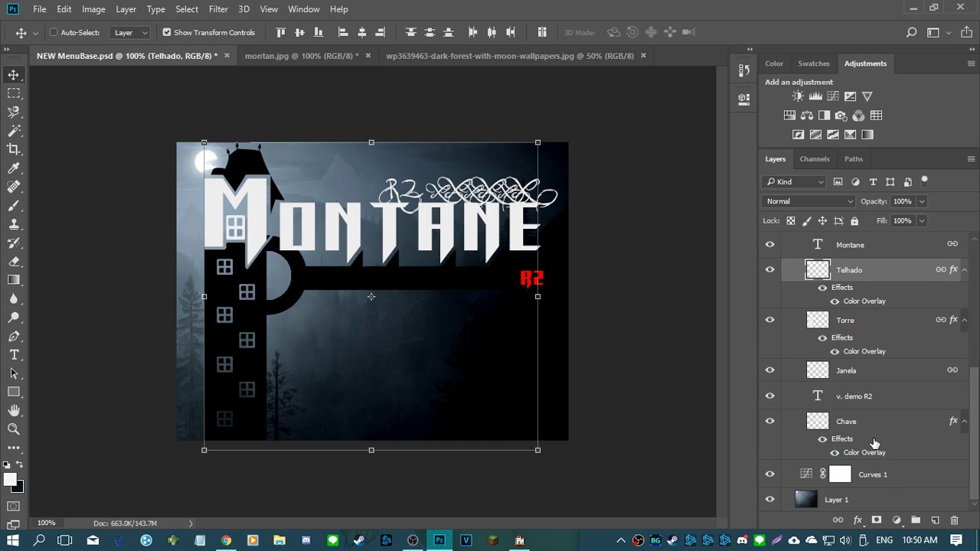This screenshot has width=980, height=551.
Task: Select the Hand tool
Action: click(14, 411)
